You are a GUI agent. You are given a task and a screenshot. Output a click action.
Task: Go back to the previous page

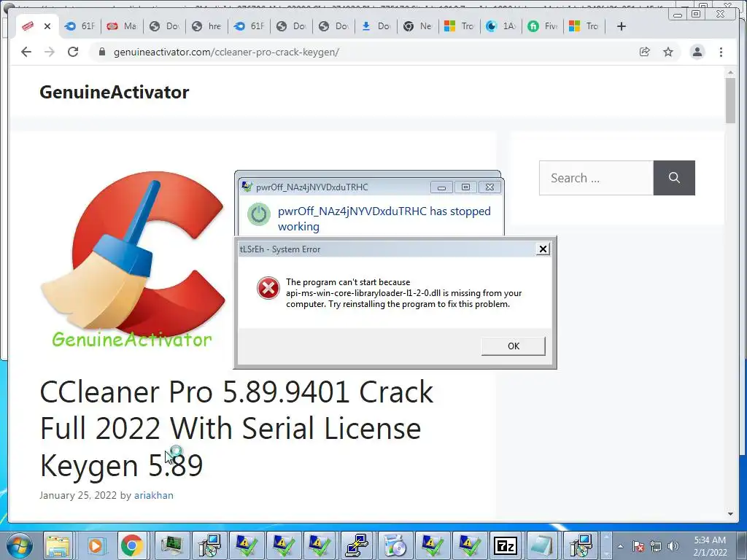(26, 52)
